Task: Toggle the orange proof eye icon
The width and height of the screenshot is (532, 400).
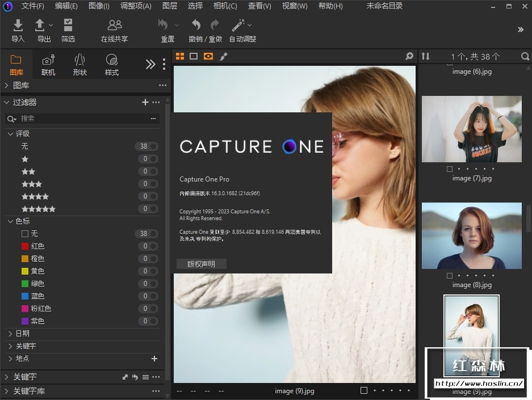Action: coord(208,56)
